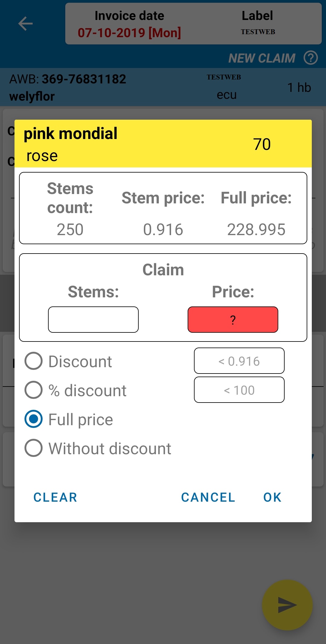Click the Claim Stems input box
This screenshot has height=644, width=326.
[x=93, y=320]
